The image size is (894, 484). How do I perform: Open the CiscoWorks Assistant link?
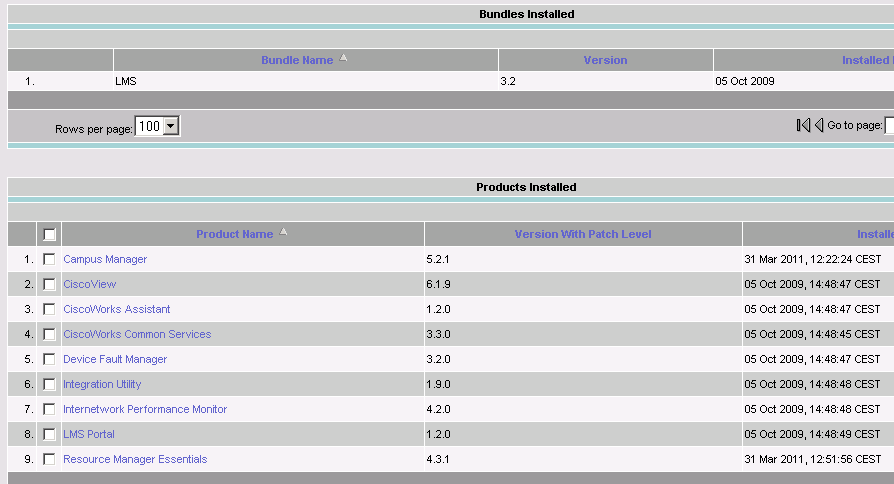(116, 309)
